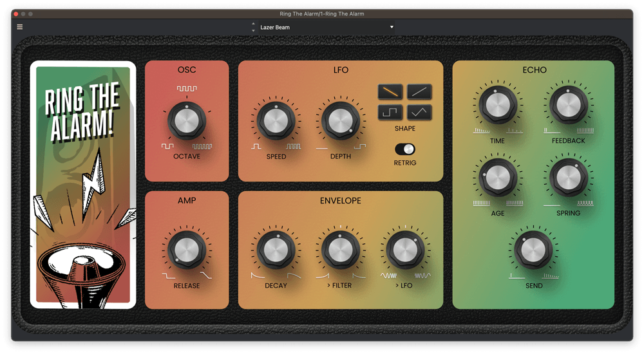Click the Echo Feedback knob
This screenshot has height=354, width=644.
tap(569, 106)
